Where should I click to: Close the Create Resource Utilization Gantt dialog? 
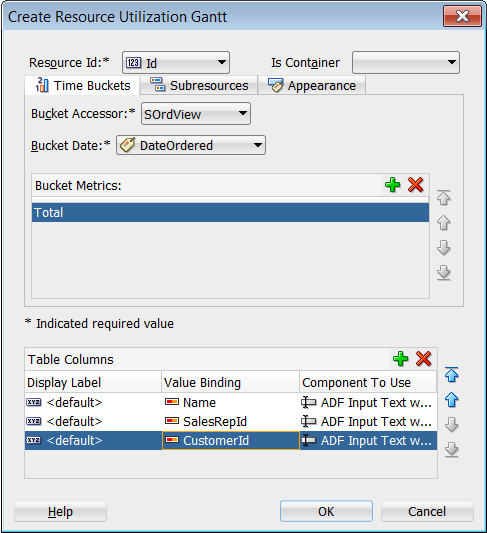click(462, 16)
